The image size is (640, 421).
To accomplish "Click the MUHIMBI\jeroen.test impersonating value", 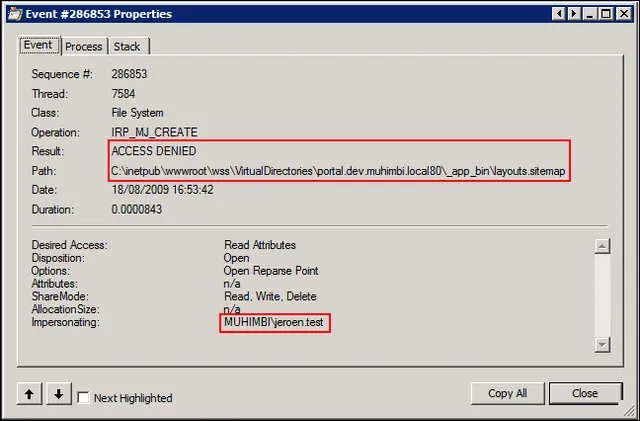I will 273,322.
